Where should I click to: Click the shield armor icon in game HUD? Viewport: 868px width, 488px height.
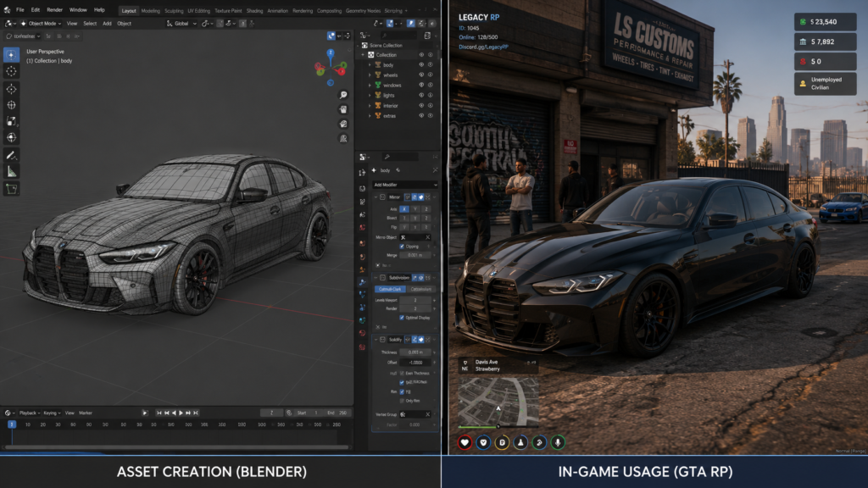coord(483,442)
